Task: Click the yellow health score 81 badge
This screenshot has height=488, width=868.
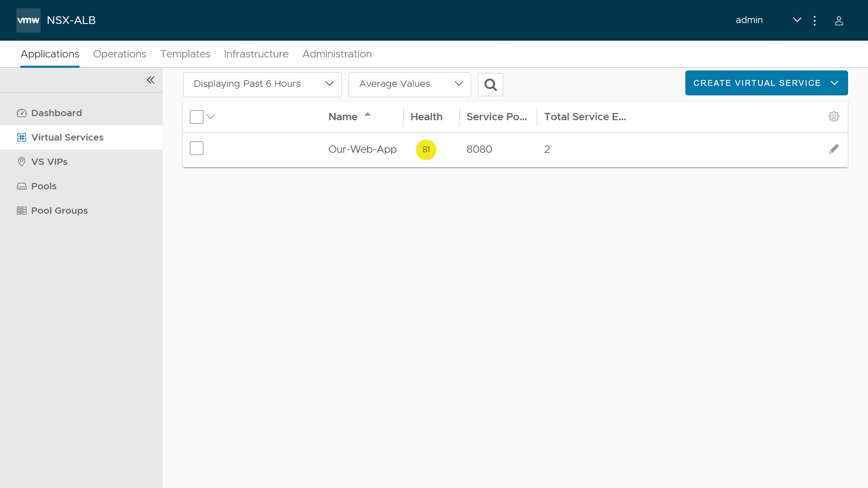Action: click(x=426, y=150)
